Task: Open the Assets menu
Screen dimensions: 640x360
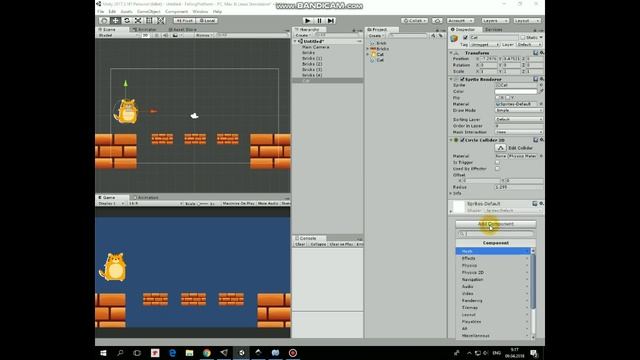Action: 126,11
